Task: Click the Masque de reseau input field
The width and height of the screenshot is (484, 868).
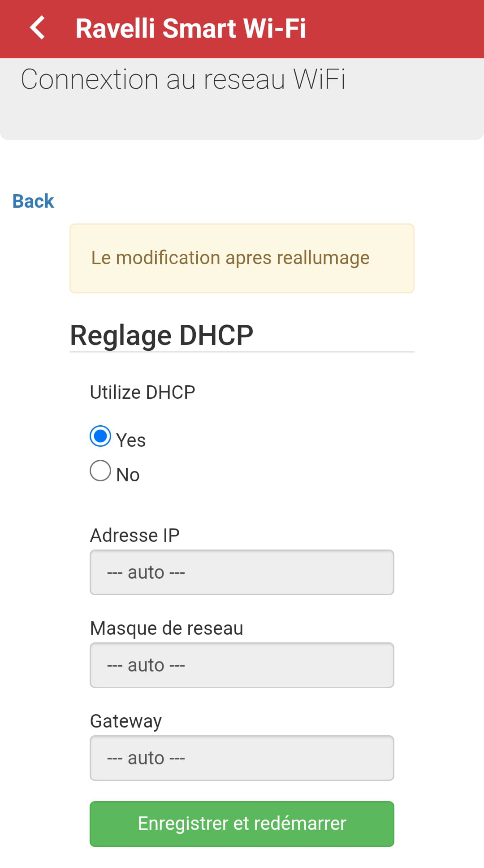Action: [x=242, y=665]
